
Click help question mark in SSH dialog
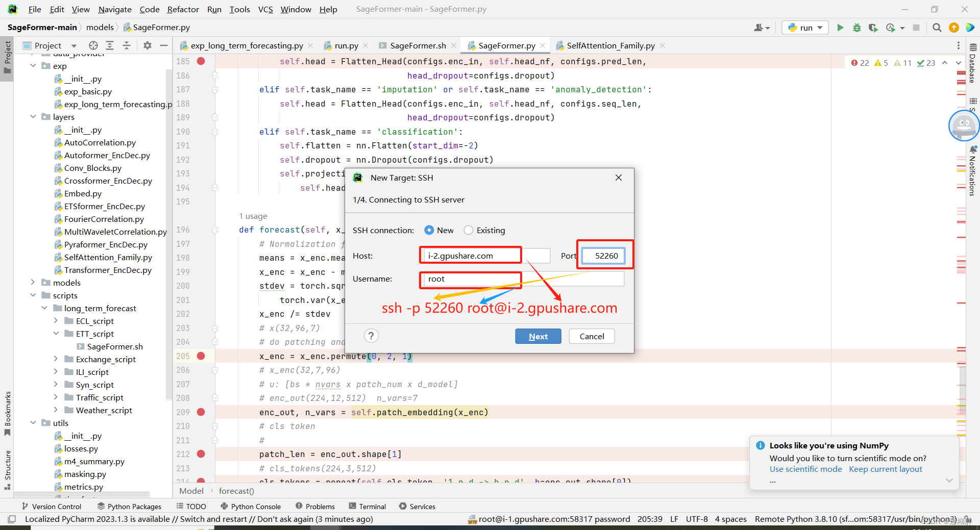click(x=371, y=336)
